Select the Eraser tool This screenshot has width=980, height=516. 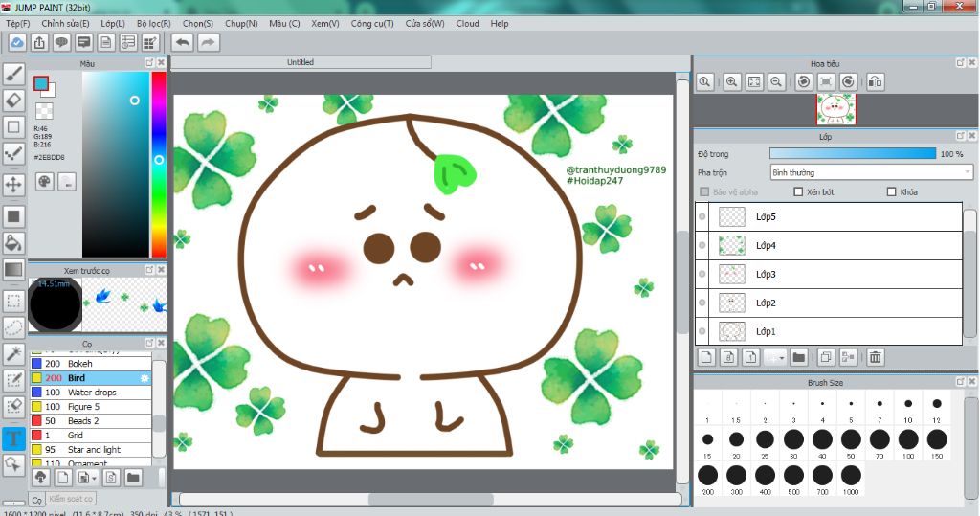pyautogui.click(x=14, y=100)
